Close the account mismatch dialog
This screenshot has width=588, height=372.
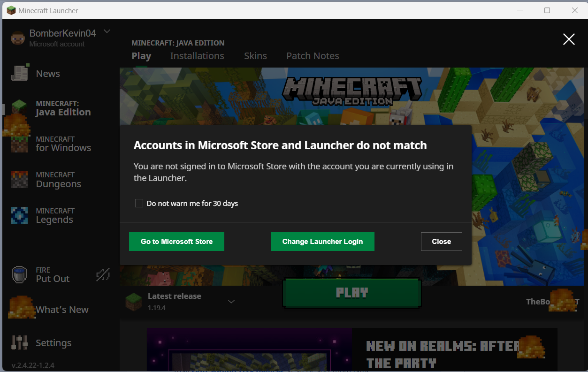[441, 242]
